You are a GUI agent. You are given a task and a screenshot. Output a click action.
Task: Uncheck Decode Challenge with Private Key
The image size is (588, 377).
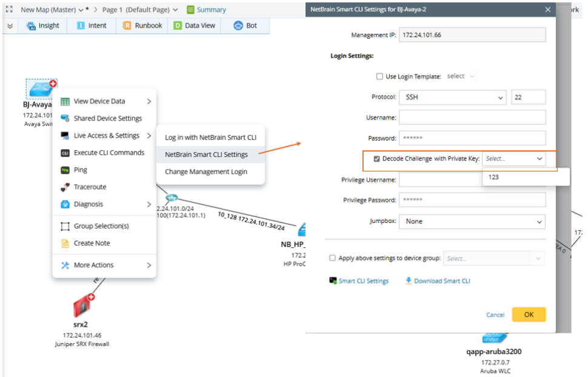(377, 159)
